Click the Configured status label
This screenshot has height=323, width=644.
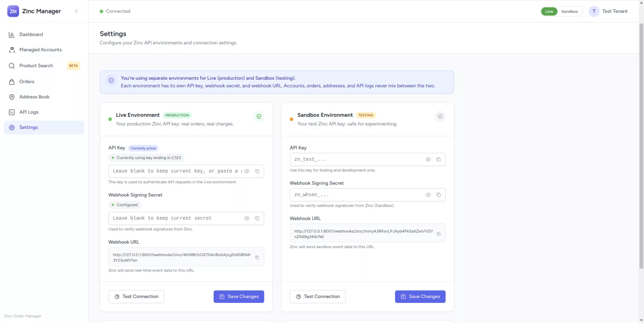click(125, 205)
